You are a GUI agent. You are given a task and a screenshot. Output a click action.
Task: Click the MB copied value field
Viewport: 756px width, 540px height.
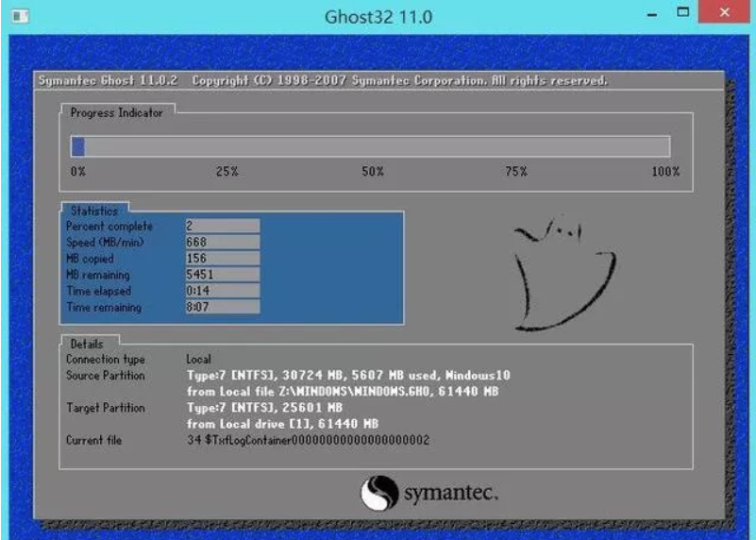coord(222,259)
